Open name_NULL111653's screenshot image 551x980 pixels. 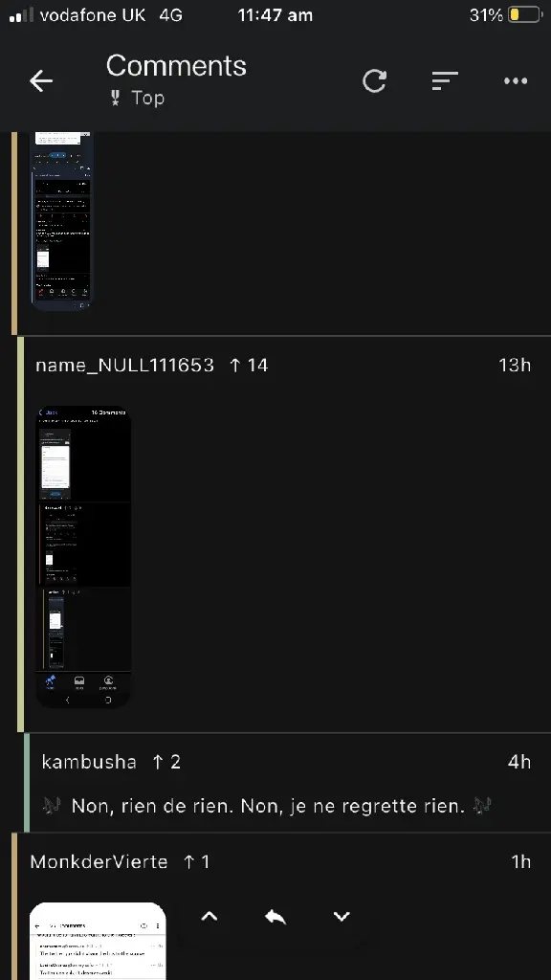(84, 557)
